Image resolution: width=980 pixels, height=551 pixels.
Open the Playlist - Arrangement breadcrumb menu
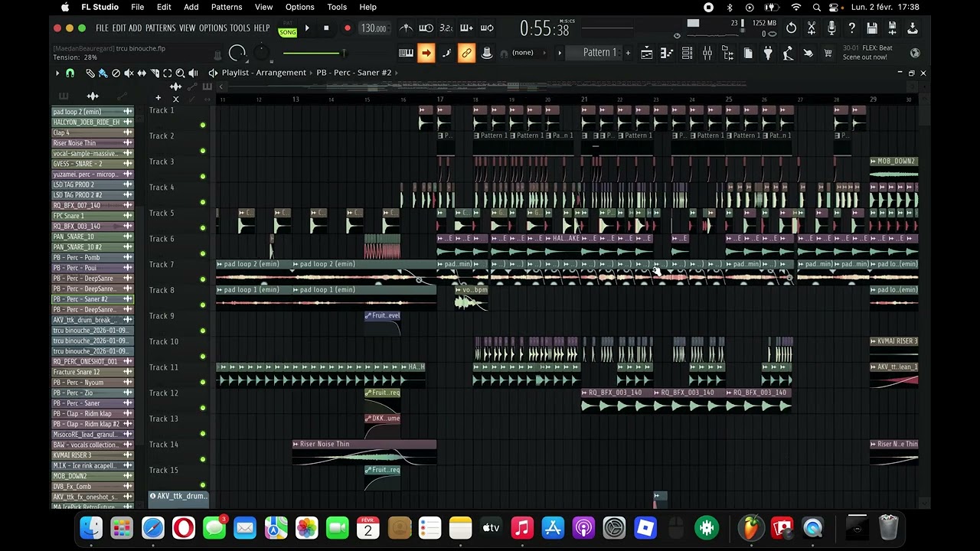pos(264,73)
